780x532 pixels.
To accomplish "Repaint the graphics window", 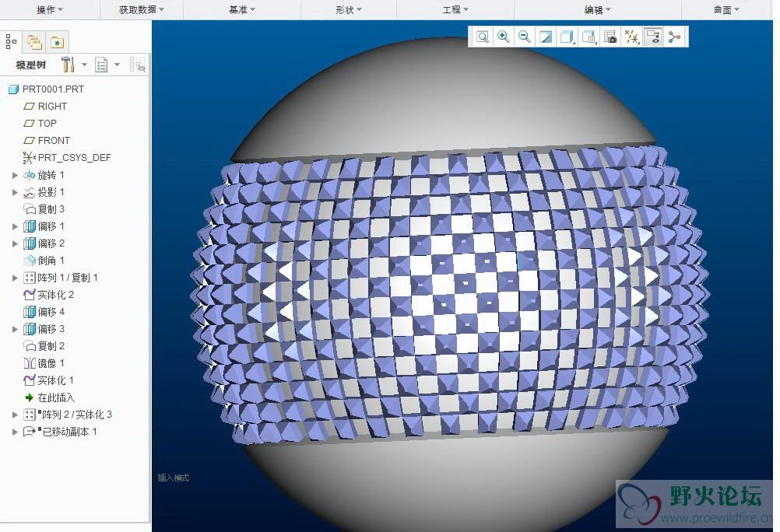I will 546,37.
